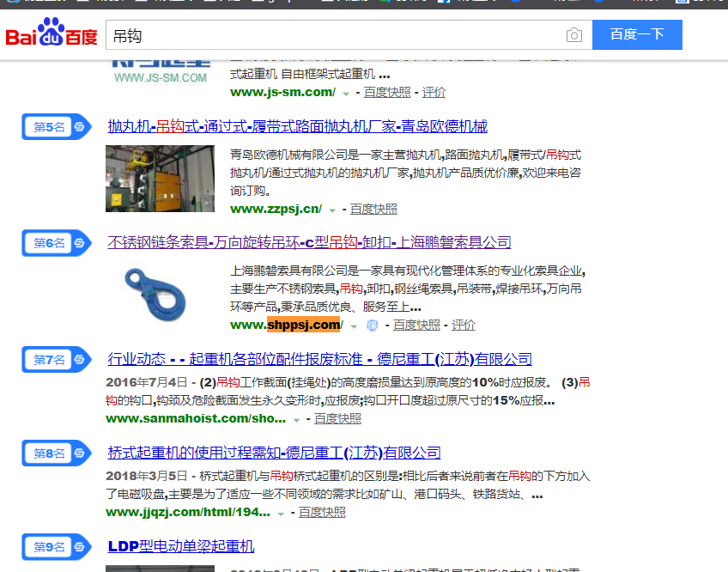Screen dimensions: 728x572
Task: Expand the dropdown arrow after www.shppsj.com/
Action: pyautogui.click(x=354, y=326)
